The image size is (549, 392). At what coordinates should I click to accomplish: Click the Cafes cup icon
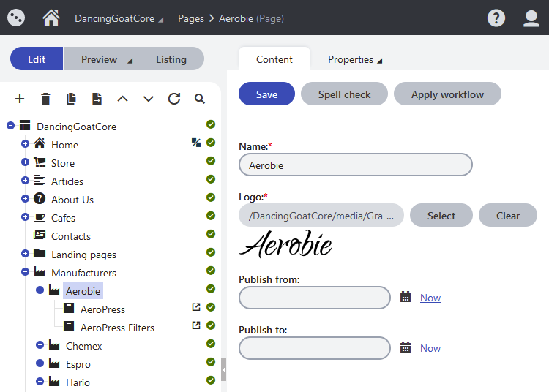tap(40, 217)
